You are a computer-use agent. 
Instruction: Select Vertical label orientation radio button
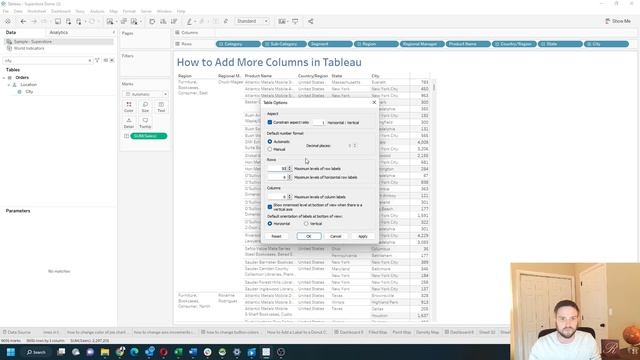point(306,224)
